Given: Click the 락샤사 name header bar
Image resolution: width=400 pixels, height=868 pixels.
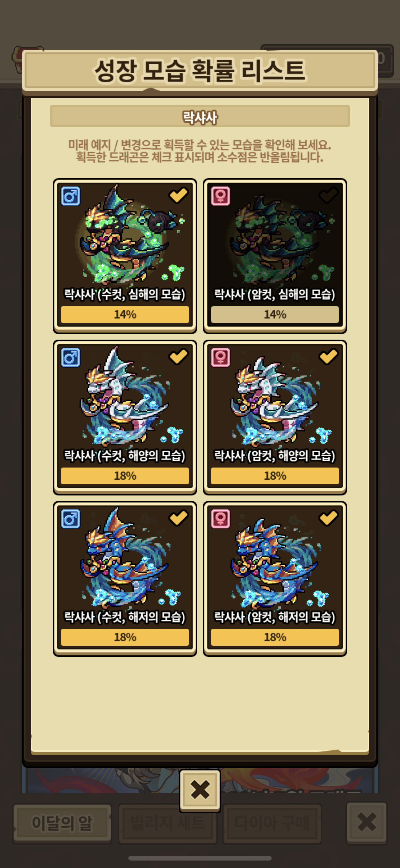Looking at the screenshot, I should (x=200, y=116).
